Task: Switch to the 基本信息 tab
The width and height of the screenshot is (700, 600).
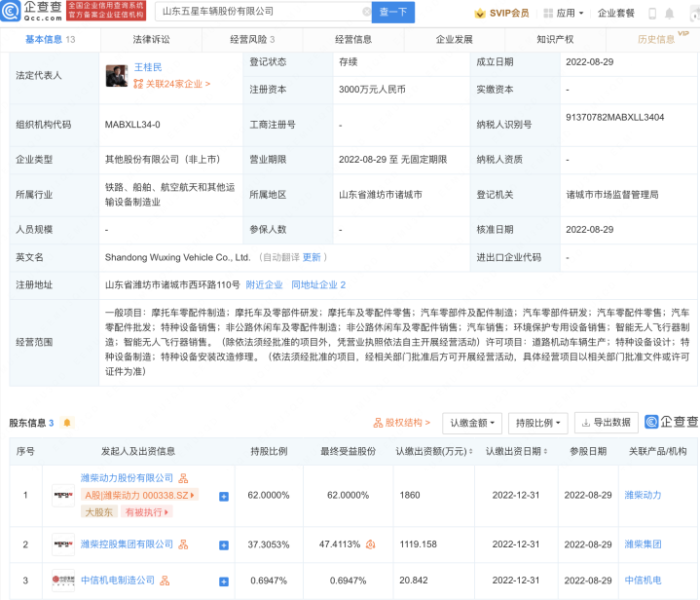Action: coord(50,39)
